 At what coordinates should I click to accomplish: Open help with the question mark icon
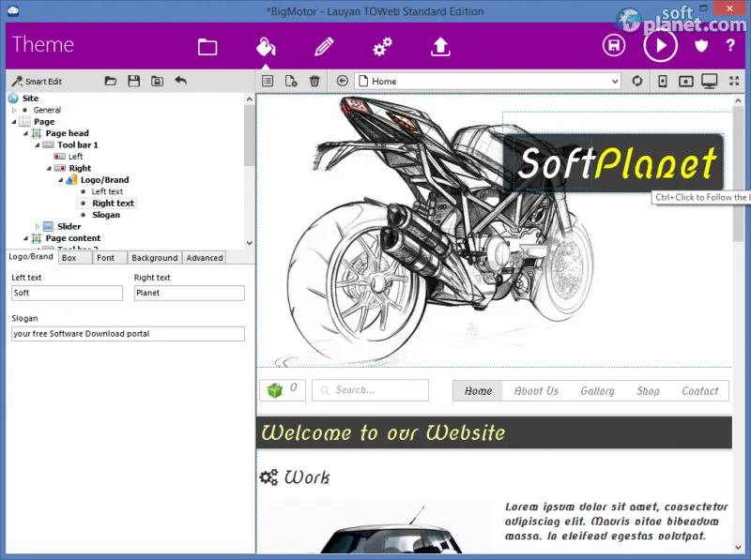[730, 45]
